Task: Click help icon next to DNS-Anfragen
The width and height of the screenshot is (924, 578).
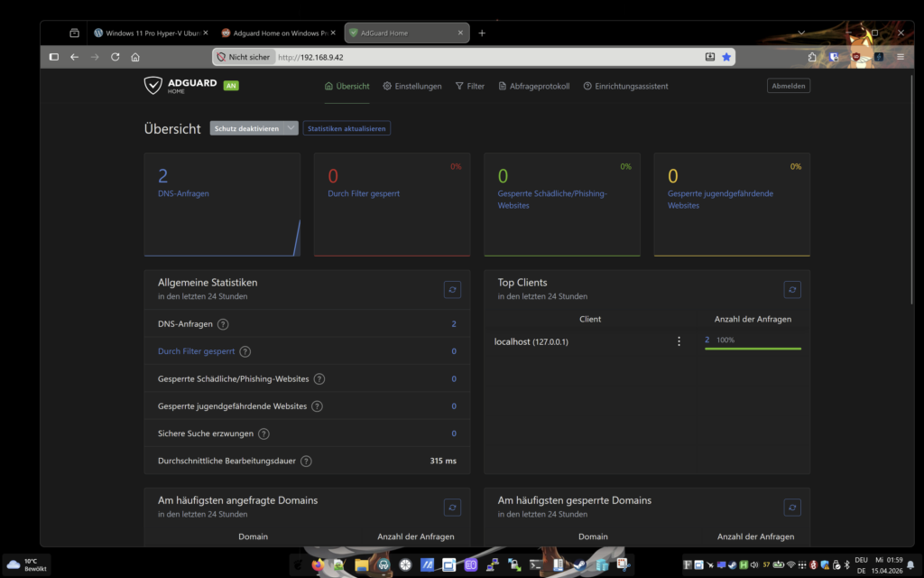Action: pos(223,324)
